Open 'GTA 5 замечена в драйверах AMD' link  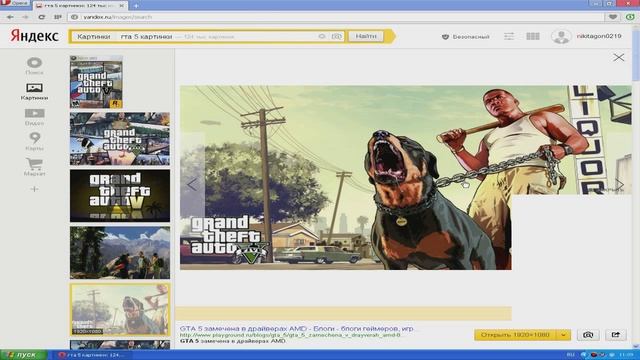pos(297,328)
